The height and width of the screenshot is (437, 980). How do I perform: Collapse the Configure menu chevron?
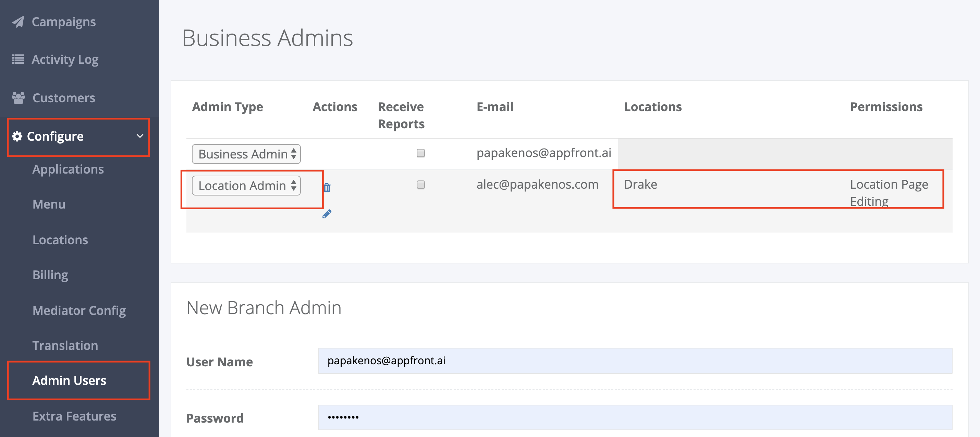pos(140,136)
